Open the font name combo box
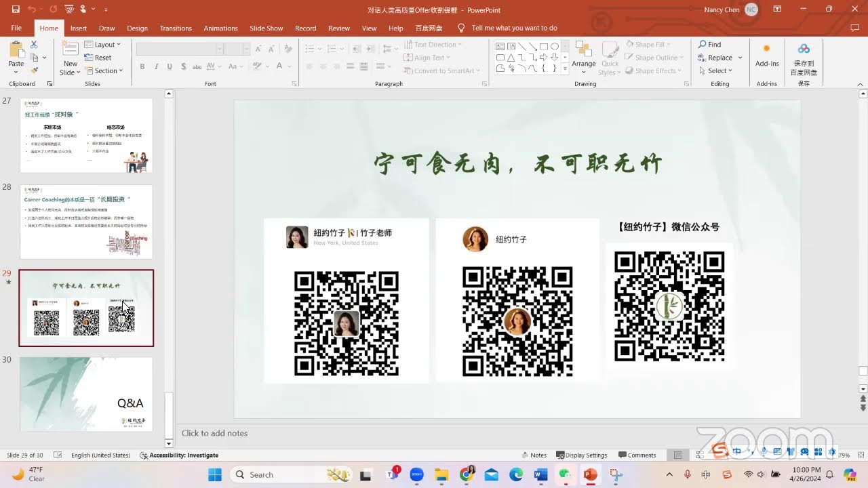Image resolution: width=868 pixels, height=488 pixels. point(180,49)
